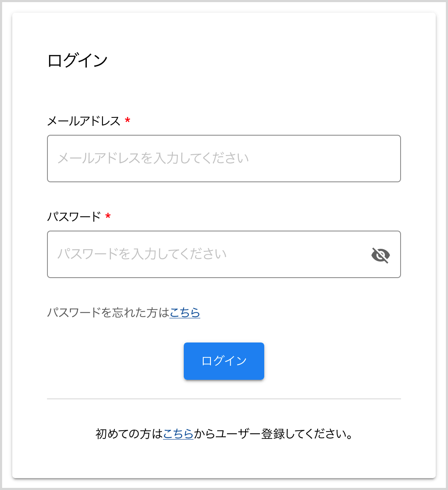Toggle password visibility eye icon
This screenshot has height=490, width=448.
[380, 255]
